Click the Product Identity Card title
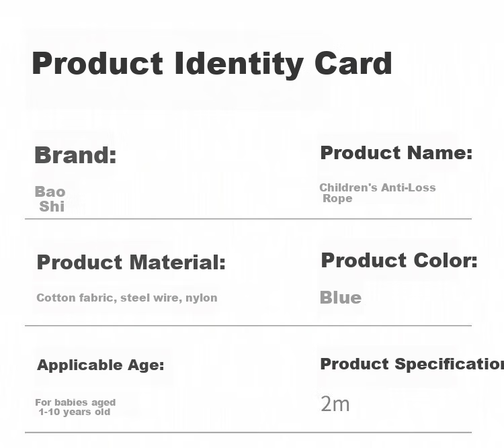The image size is (504, 448). point(212,64)
